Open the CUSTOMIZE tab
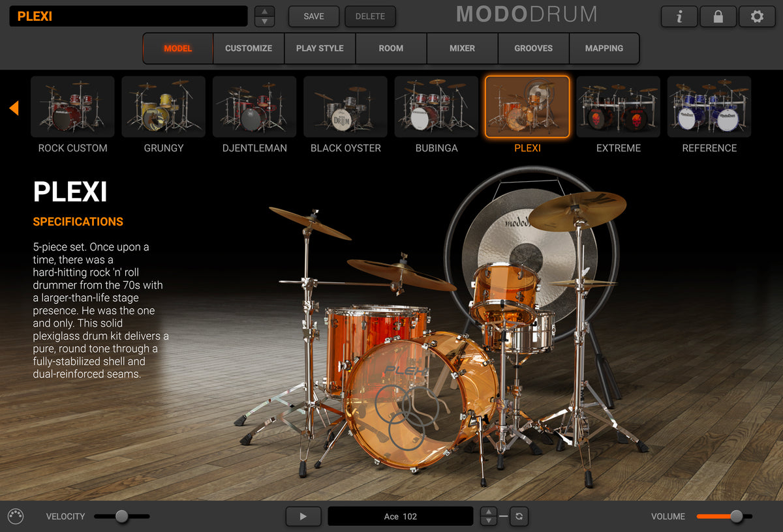The image size is (783, 532). [249, 48]
